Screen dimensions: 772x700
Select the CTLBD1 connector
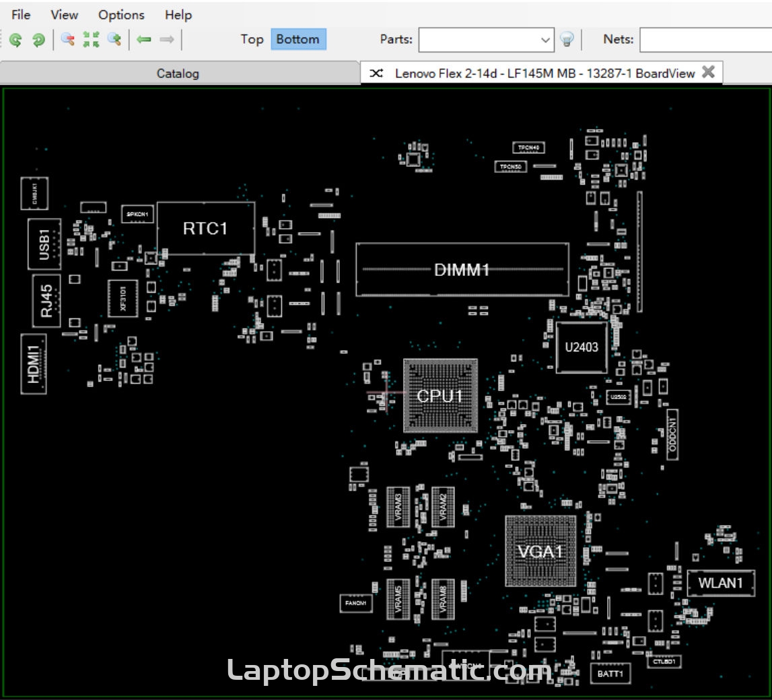coord(664,661)
